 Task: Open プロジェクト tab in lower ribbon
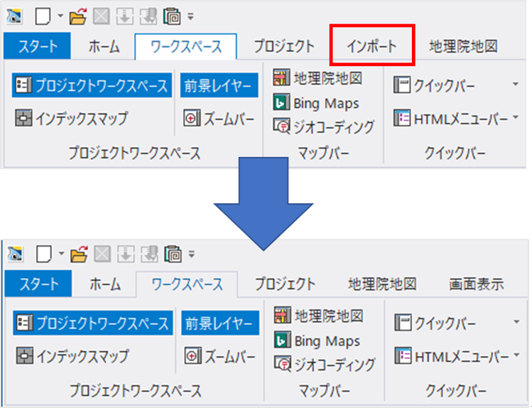coord(286,284)
